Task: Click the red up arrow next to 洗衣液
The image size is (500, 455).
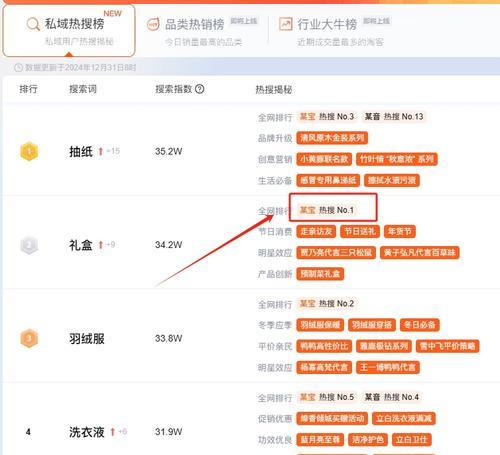Action: (x=113, y=432)
